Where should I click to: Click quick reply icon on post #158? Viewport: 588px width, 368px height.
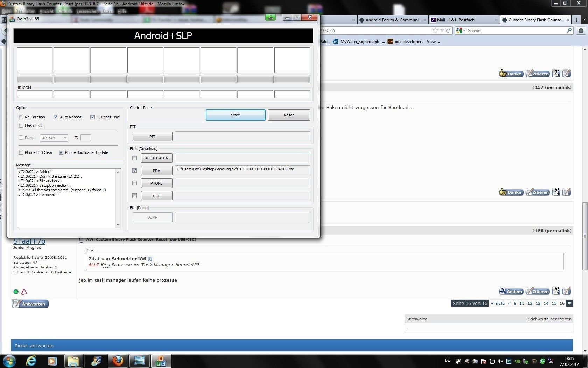pos(567,291)
